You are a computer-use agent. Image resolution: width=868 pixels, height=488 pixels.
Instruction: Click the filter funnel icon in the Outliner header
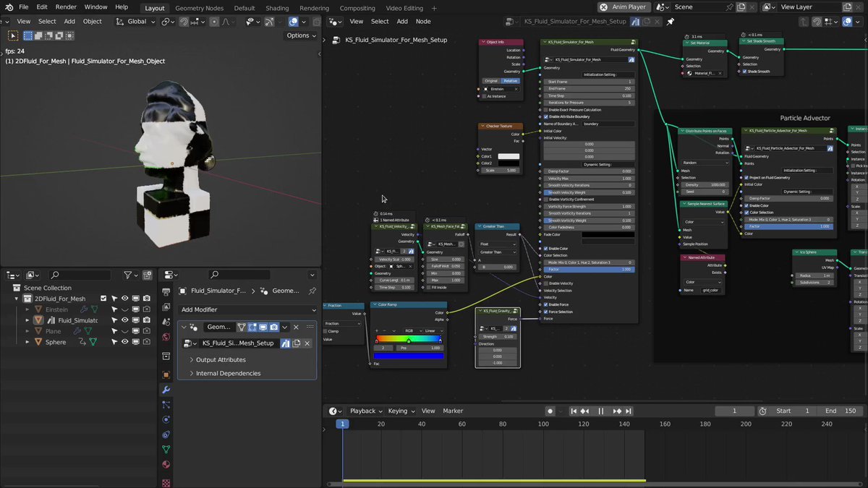128,275
